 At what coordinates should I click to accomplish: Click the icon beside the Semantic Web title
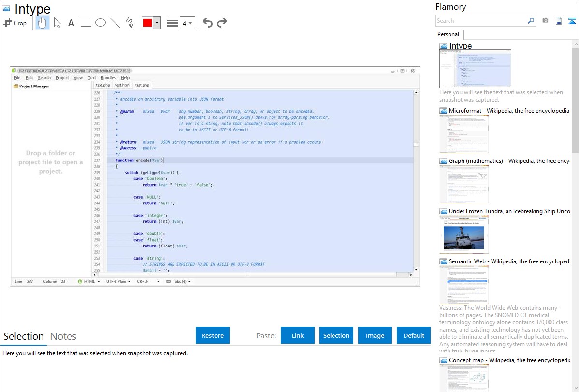[x=443, y=261]
